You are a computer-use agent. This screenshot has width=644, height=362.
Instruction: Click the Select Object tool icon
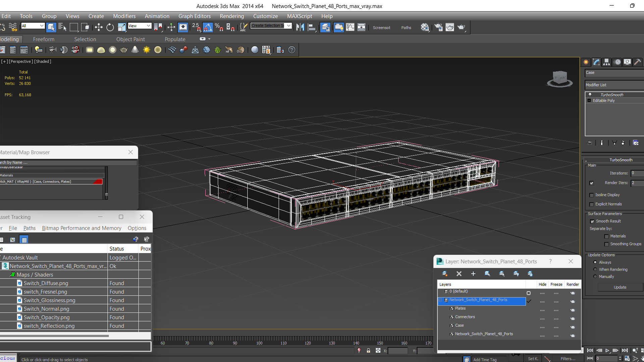tap(51, 27)
